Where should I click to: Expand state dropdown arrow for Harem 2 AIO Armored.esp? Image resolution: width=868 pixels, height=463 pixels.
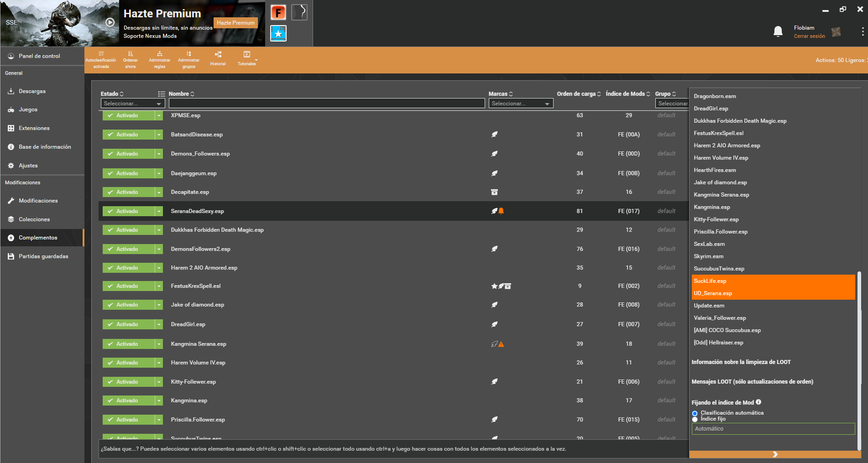[x=159, y=268]
